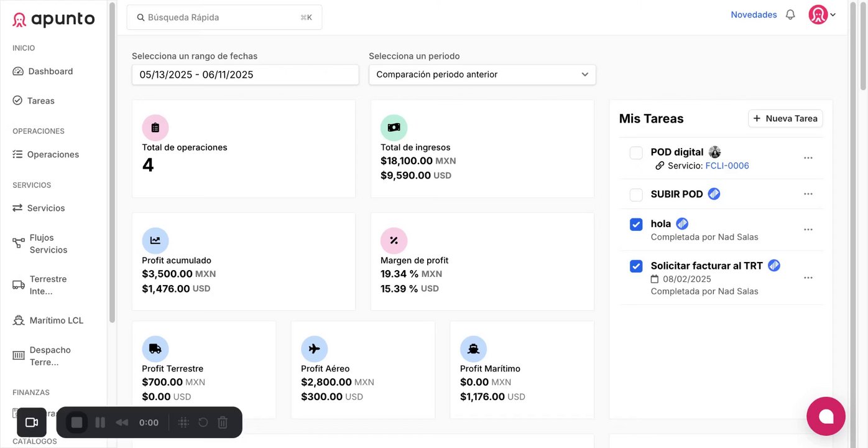The height and width of the screenshot is (448, 868).
Task: Check the POD digital task checkbox
Action: 636,153
